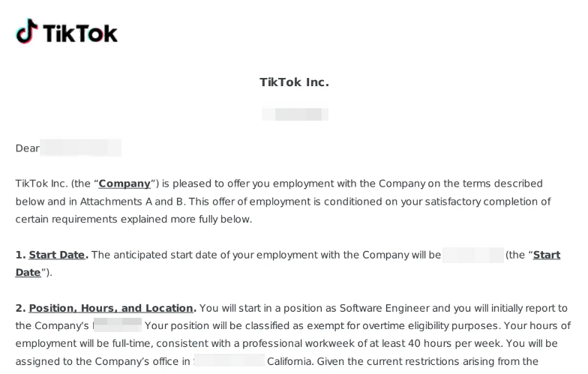The height and width of the screenshot is (374, 588).
Task: Click the Start Date section heading
Action: pyautogui.click(x=57, y=255)
